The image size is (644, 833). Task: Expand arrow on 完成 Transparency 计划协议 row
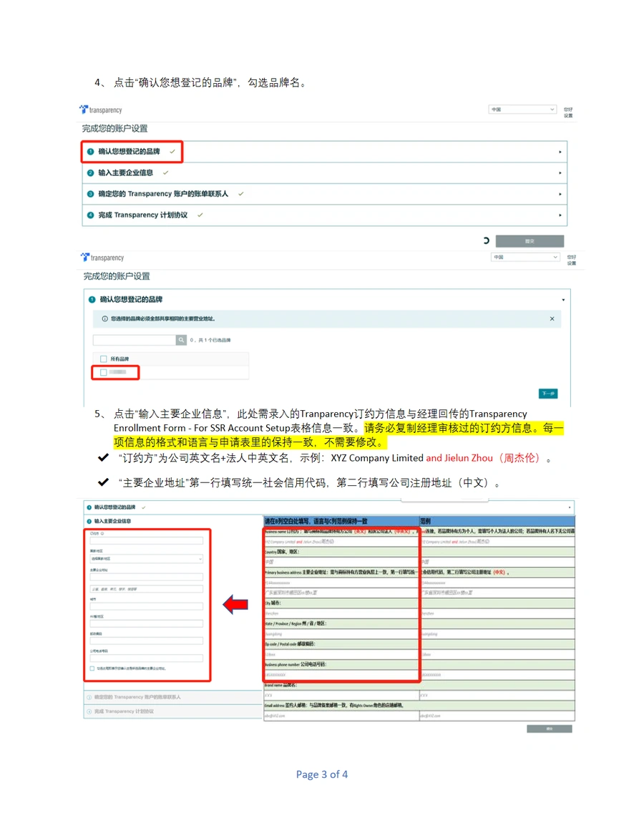[560, 215]
